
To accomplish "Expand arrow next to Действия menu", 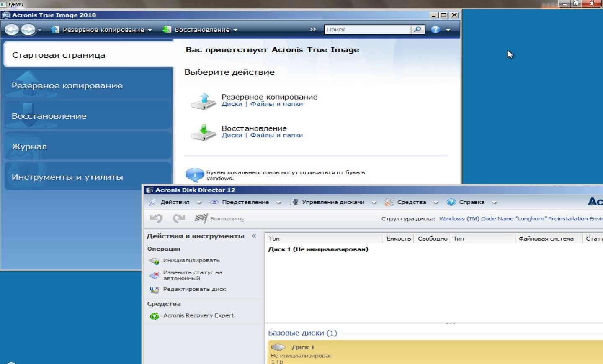I will pyautogui.click(x=199, y=203).
